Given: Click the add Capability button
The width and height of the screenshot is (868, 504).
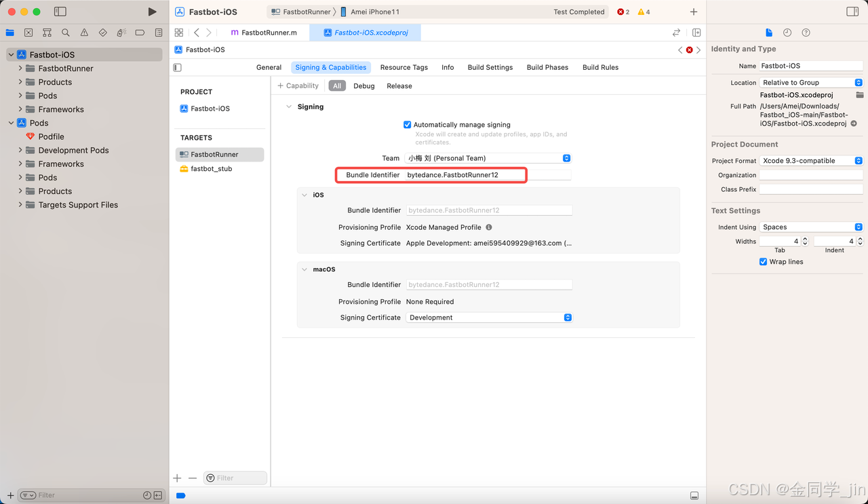Looking at the screenshot, I should click(298, 86).
